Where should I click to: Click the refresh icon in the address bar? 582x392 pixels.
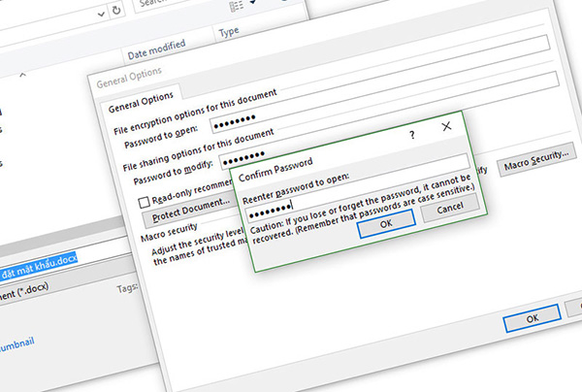117,9
